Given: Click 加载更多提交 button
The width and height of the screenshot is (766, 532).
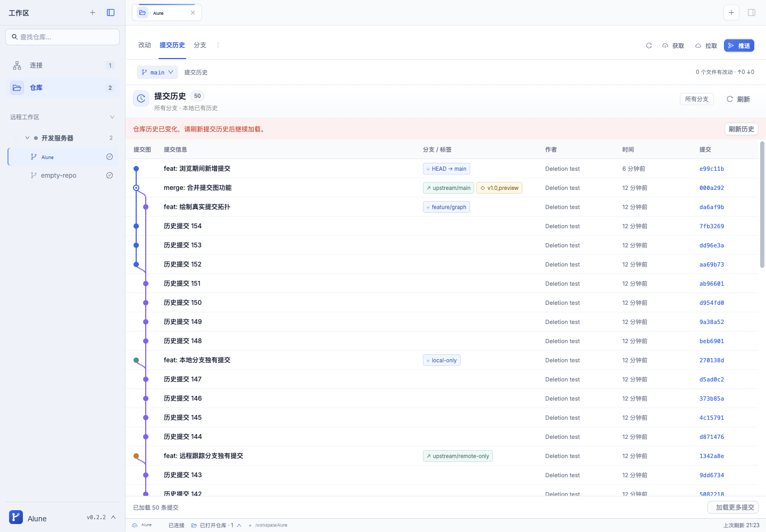Looking at the screenshot, I should [733, 508].
